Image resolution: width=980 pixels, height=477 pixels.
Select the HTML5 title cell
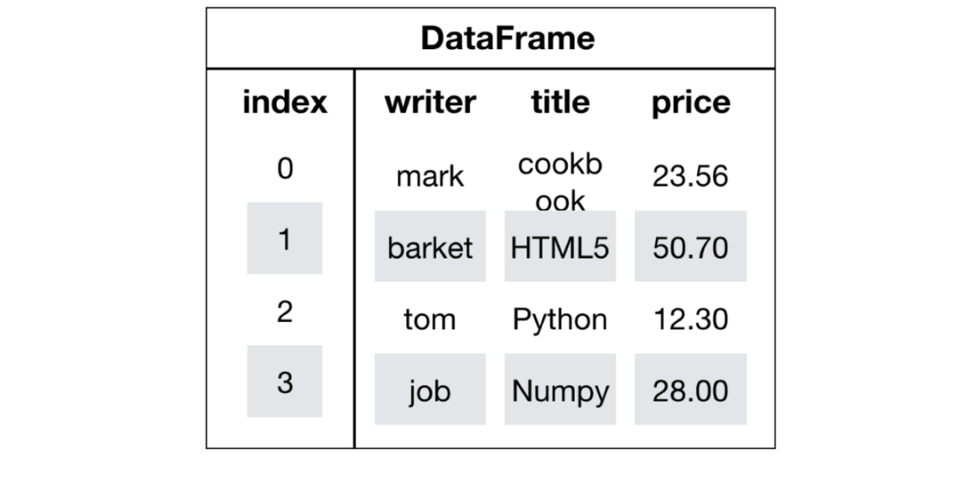(560, 247)
